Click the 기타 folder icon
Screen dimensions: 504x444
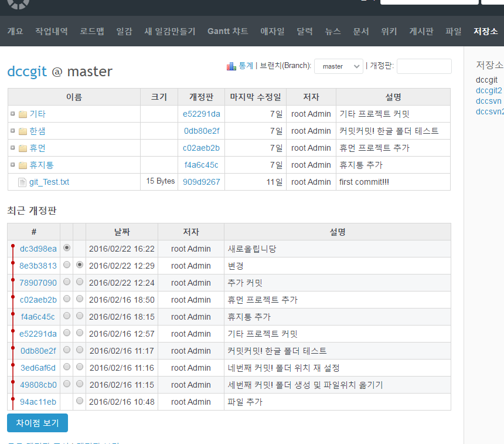[23, 114]
